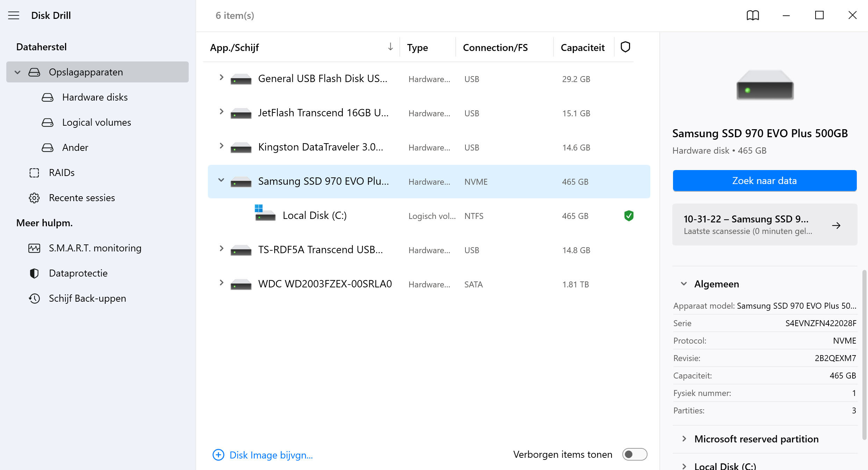Expand TS-RDF5A Transcend USB row
Image resolution: width=868 pixels, height=470 pixels.
pos(221,249)
